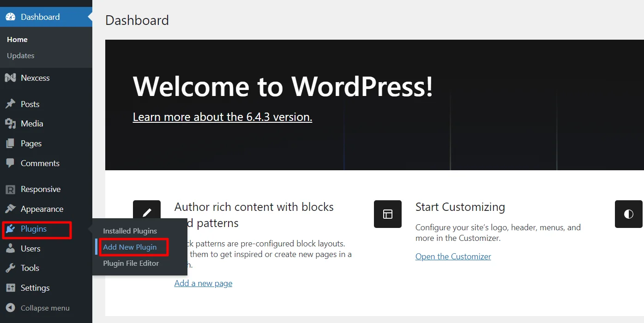Open the Nexcess menu label
This screenshot has width=644, height=323.
(x=35, y=78)
